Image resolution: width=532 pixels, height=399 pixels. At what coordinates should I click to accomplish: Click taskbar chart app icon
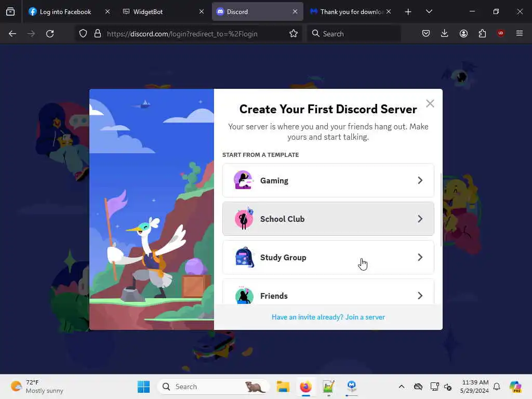click(328, 387)
